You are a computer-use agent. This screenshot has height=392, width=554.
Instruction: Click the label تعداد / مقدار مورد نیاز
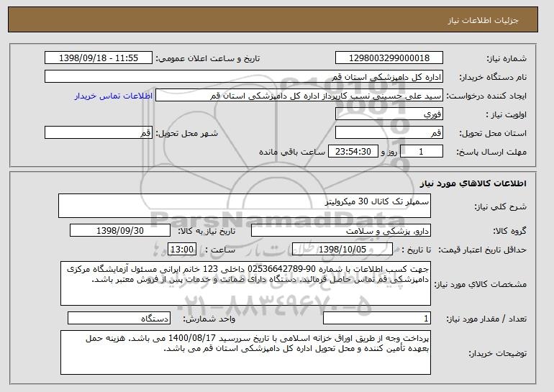coord(486,319)
